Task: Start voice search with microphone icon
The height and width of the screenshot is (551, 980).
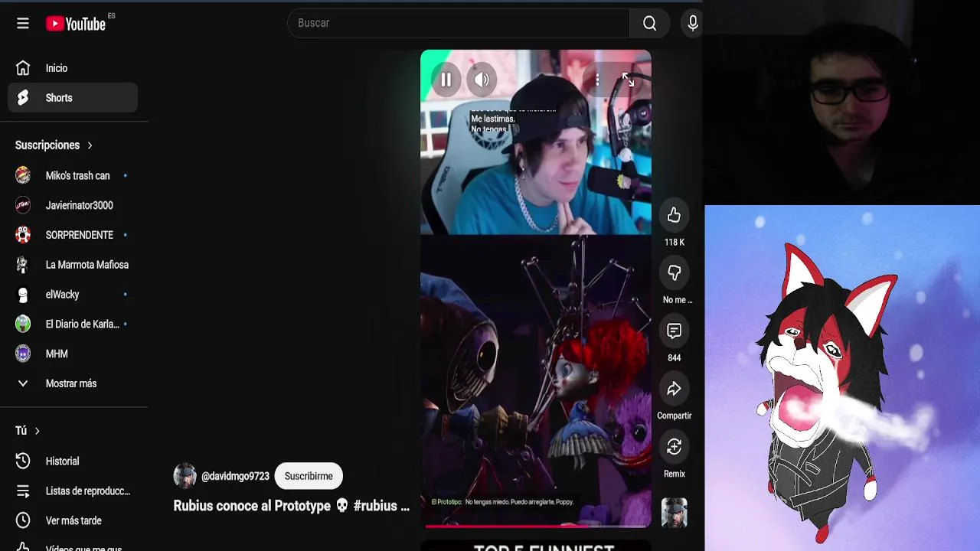Action: [x=693, y=23]
